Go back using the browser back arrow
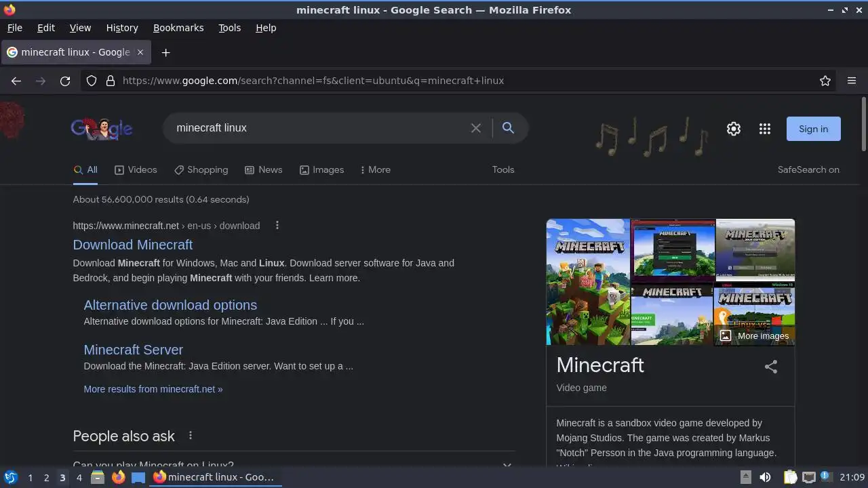The image size is (868, 488). click(16, 81)
